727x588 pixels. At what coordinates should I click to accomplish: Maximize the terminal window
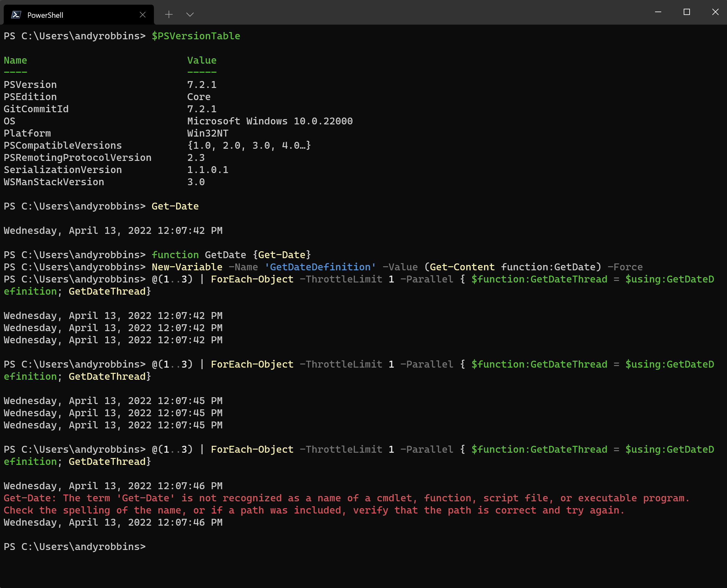[687, 12]
